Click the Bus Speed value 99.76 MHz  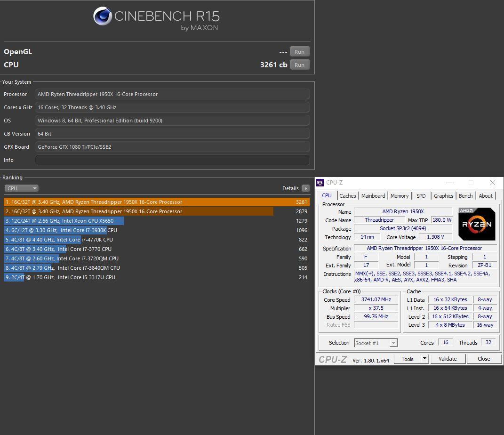click(376, 316)
